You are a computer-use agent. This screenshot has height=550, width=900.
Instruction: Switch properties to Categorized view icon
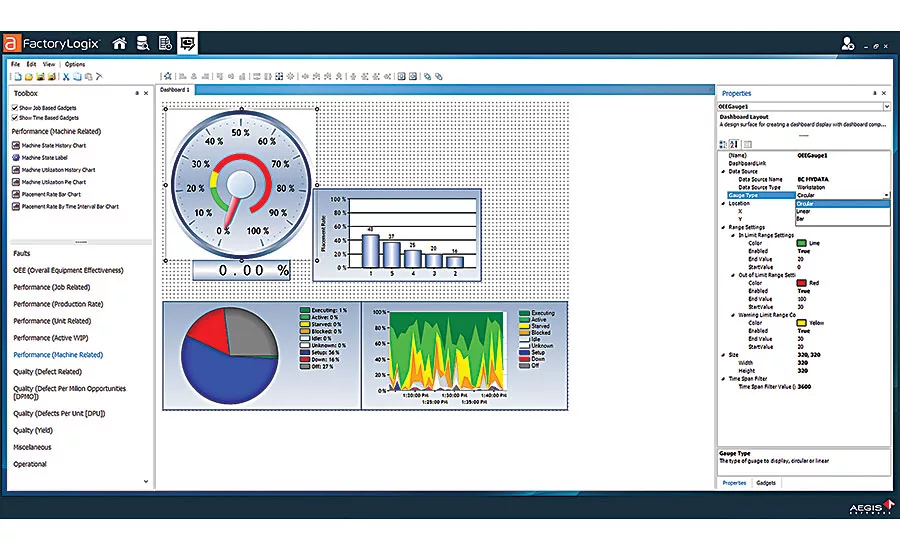[x=723, y=144]
